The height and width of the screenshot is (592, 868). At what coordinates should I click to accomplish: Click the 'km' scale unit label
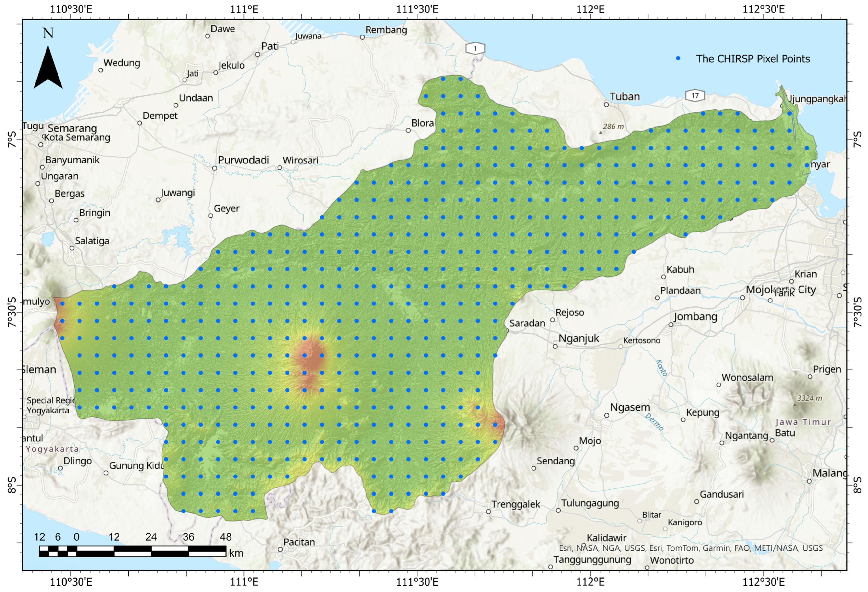[x=236, y=553]
